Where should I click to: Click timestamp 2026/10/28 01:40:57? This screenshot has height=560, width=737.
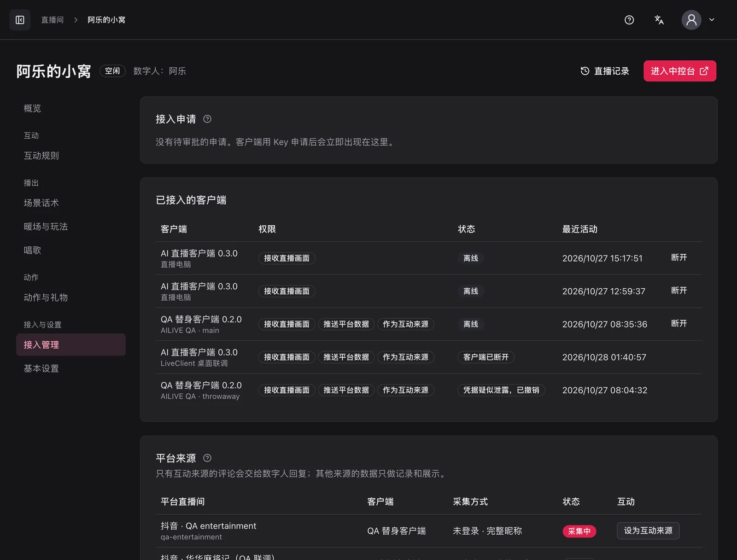tap(604, 357)
